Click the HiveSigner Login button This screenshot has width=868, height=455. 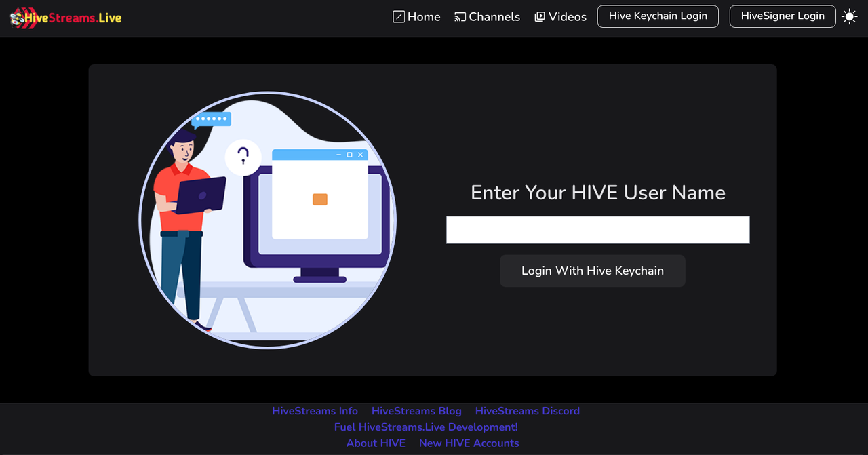point(783,16)
